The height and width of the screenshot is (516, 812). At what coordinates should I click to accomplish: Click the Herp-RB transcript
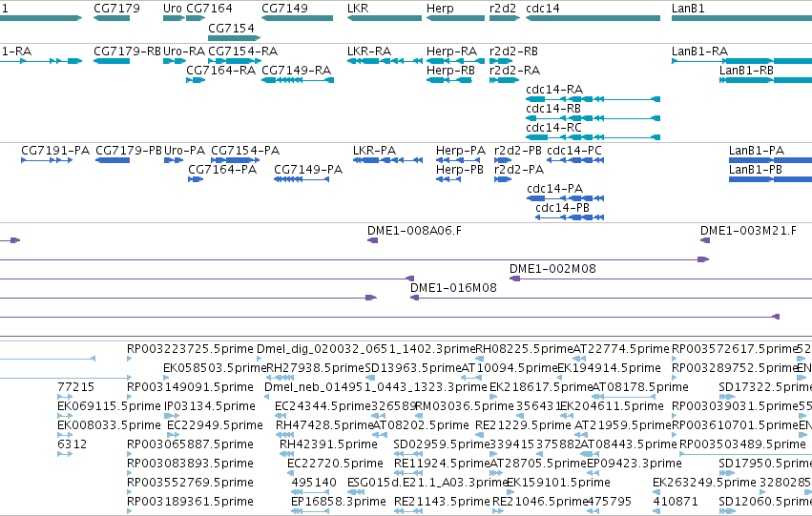(449, 80)
